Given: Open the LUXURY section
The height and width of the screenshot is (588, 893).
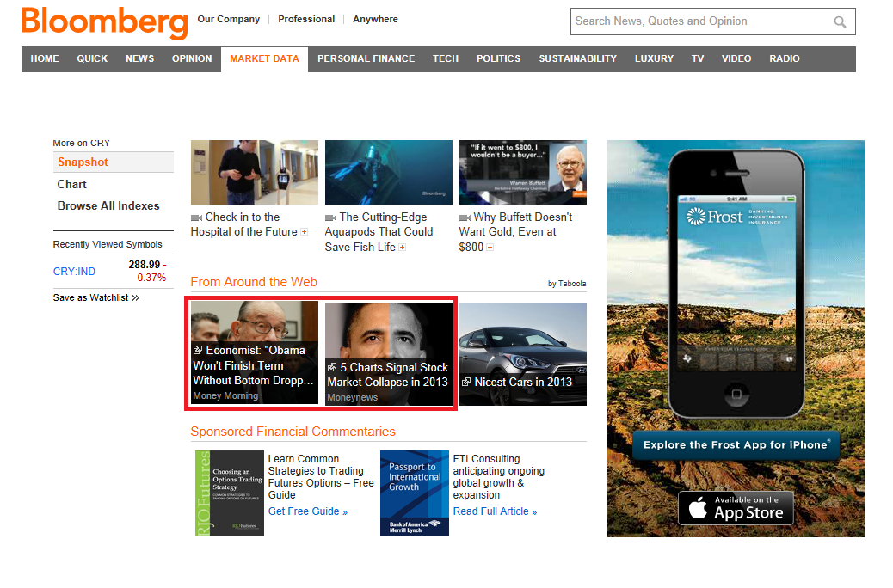Looking at the screenshot, I should point(654,59).
